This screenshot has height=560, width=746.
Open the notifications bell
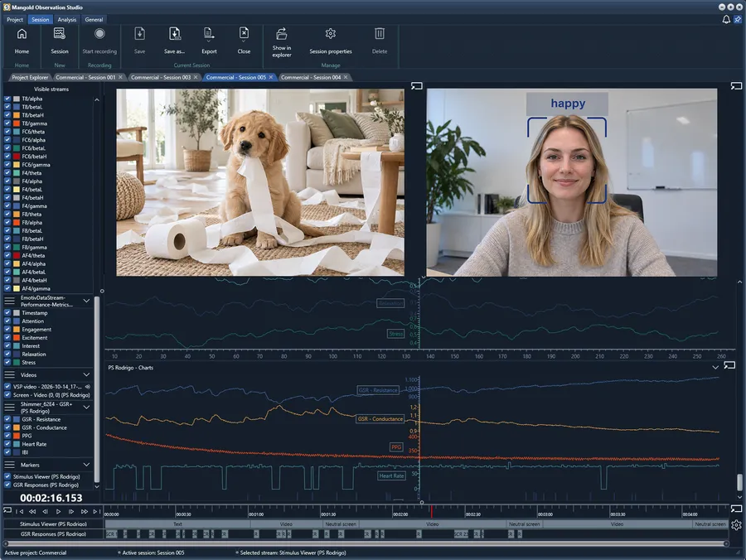[726, 20]
